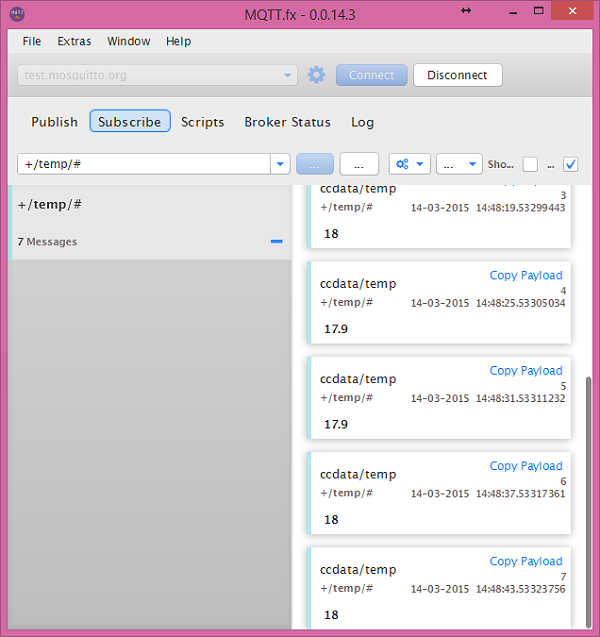Copy payload of message 6

526,466
